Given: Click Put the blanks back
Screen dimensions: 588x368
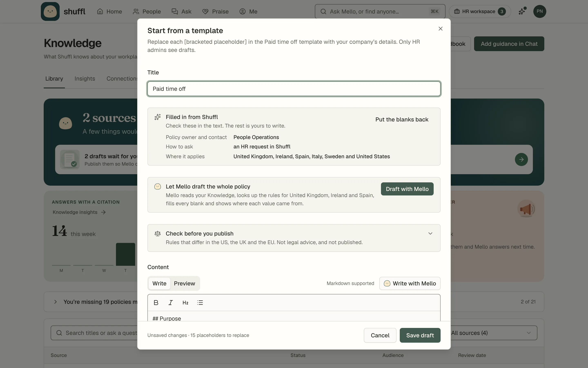Looking at the screenshot, I should (402, 120).
